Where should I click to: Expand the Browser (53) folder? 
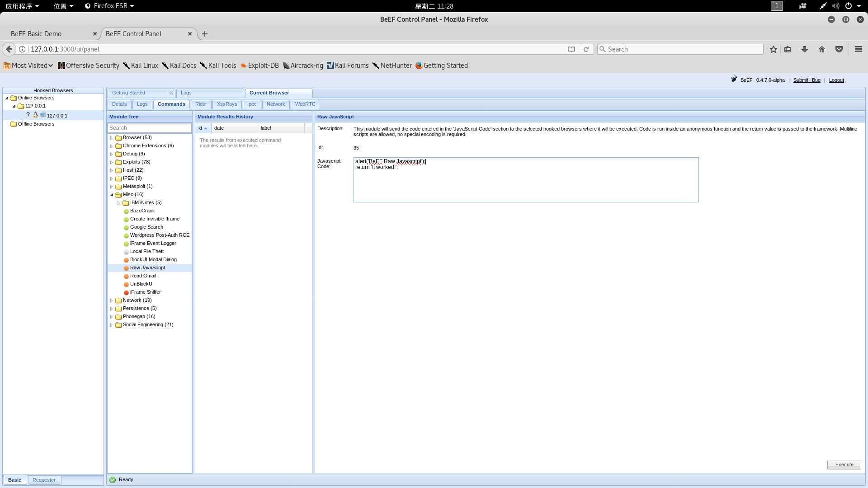pos(112,138)
